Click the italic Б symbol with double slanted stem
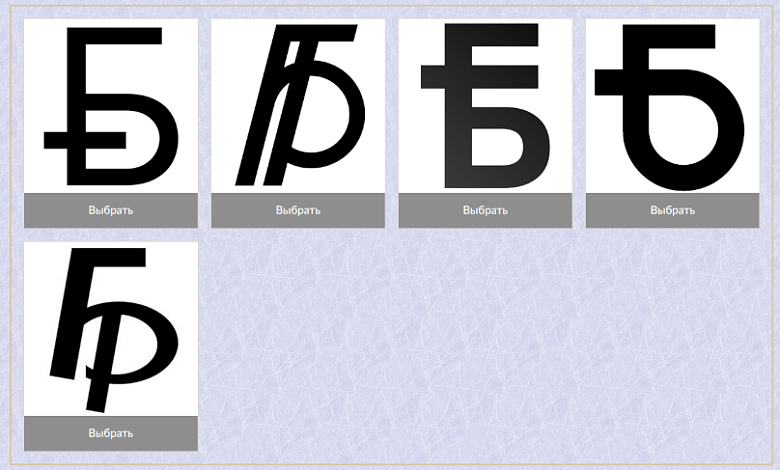The image size is (780, 470). (x=298, y=106)
